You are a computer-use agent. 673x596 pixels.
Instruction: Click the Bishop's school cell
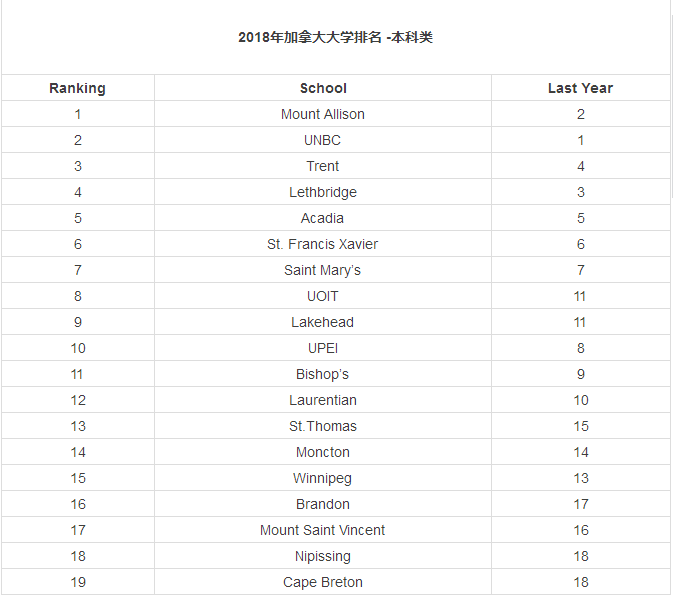(323, 374)
